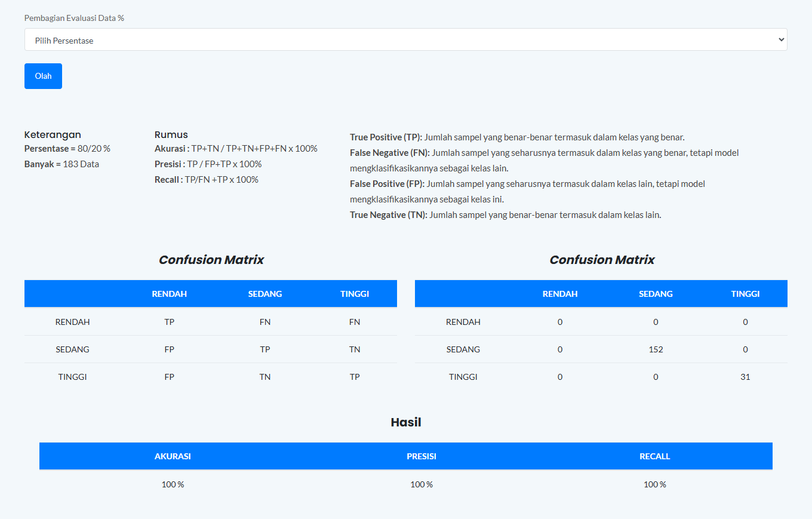Click the FN cell in the RENDAH row
The image size is (812, 519).
click(265, 321)
